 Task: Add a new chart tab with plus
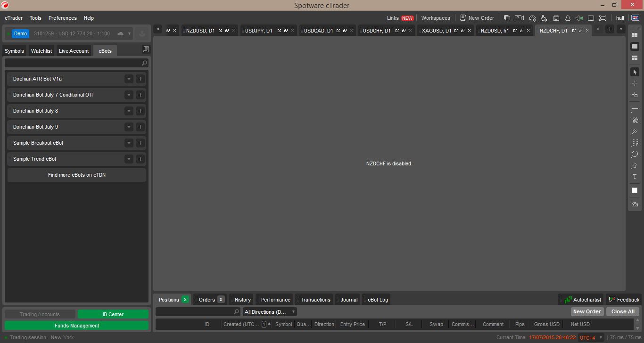pos(610,29)
